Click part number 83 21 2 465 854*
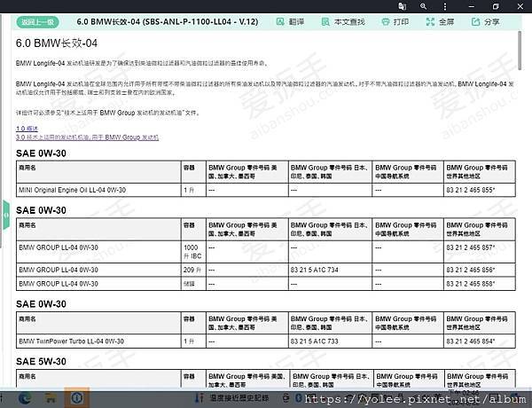 [471, 341]
